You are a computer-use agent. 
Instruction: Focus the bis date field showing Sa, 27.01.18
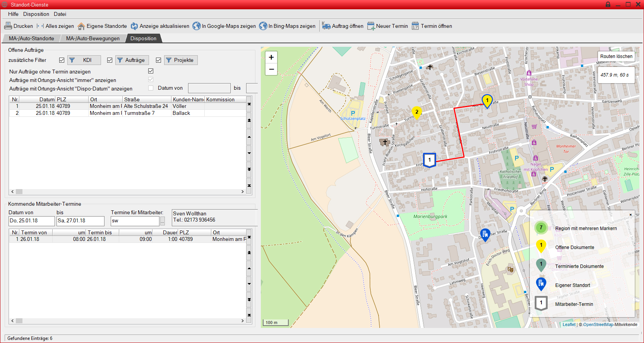click(x=80, y=221)
